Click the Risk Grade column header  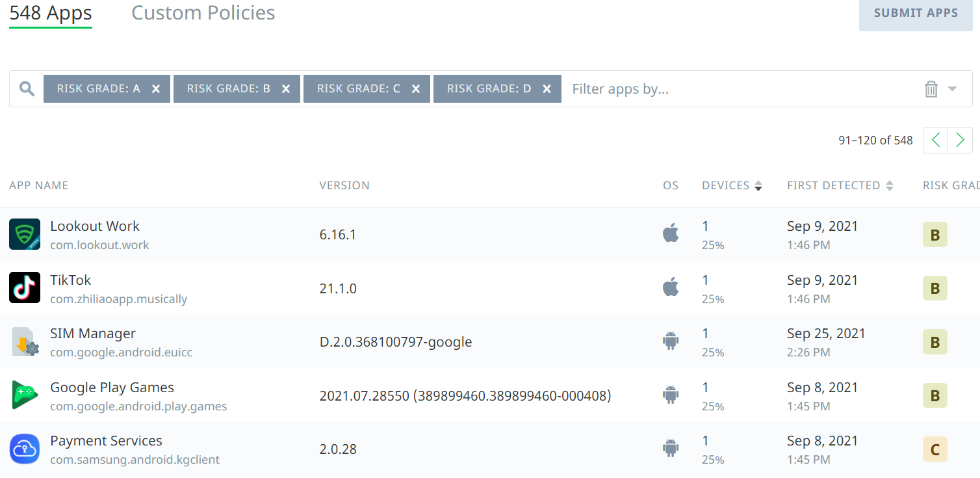pos(951,185)
